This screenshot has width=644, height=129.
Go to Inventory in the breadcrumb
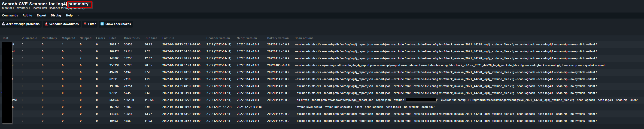(x=22, y=8)
